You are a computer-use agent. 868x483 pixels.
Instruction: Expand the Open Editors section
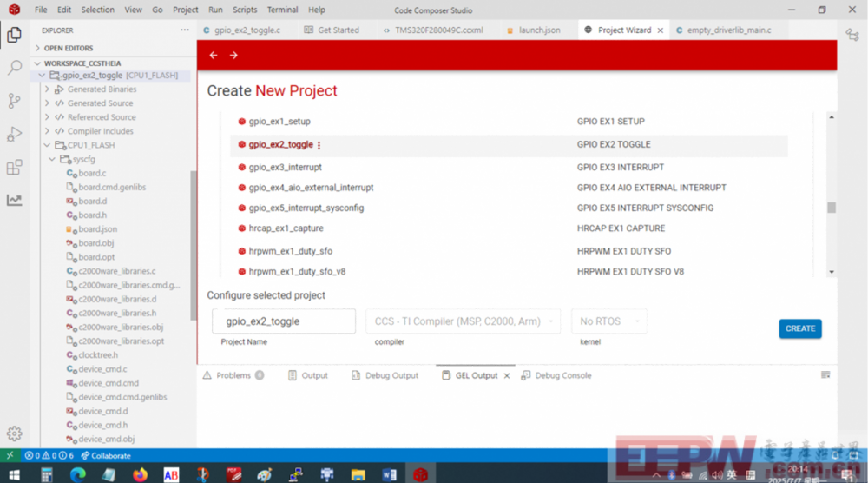coord(37,48)
